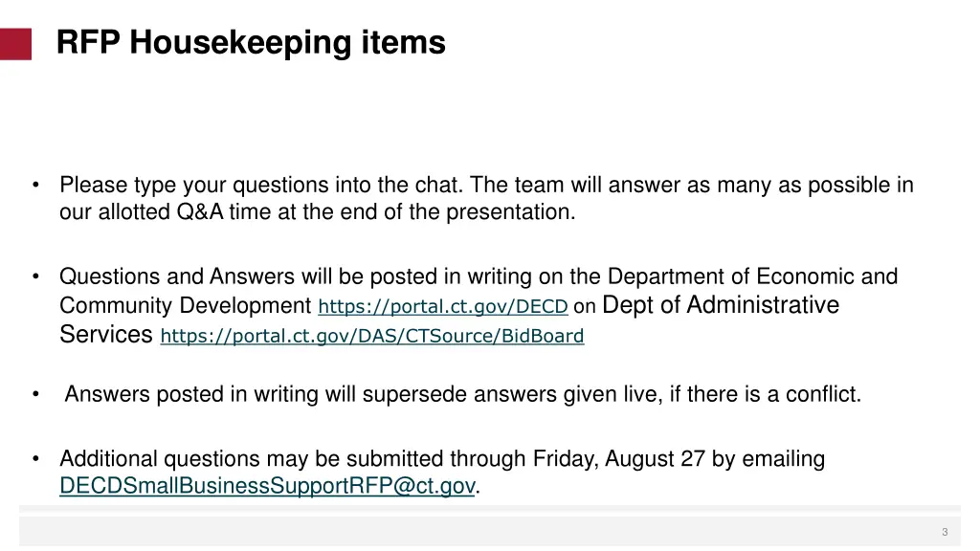Viewport: 980px width, 551px height.
Task: Click the red square beside the title
Action: coord(15,44)
